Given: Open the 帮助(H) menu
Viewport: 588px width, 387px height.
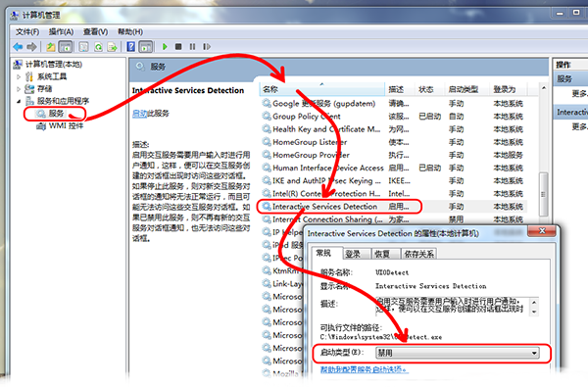Looking at the screenshot, I should (x=130, y=32).
